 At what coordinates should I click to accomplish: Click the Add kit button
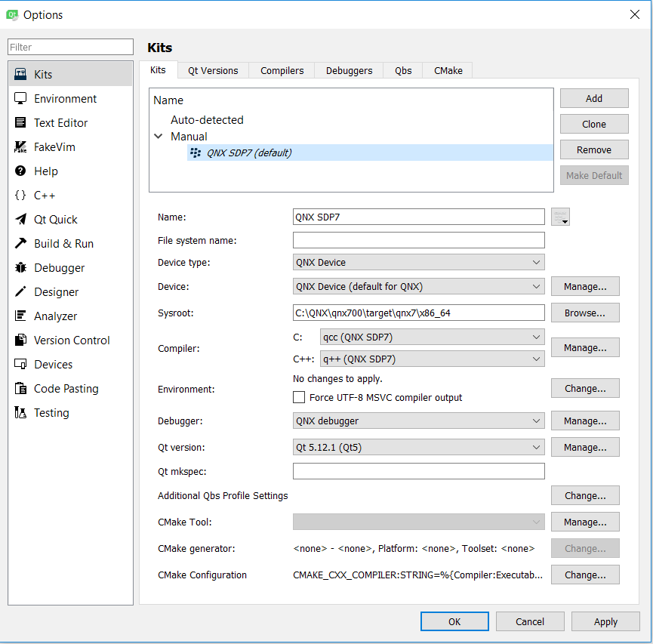(594, 98)
